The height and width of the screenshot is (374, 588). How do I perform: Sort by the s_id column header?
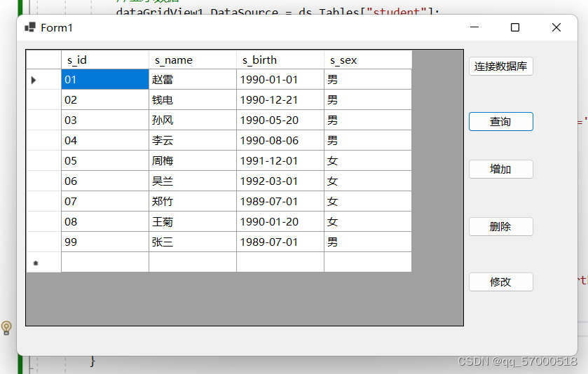coord(105,60)
